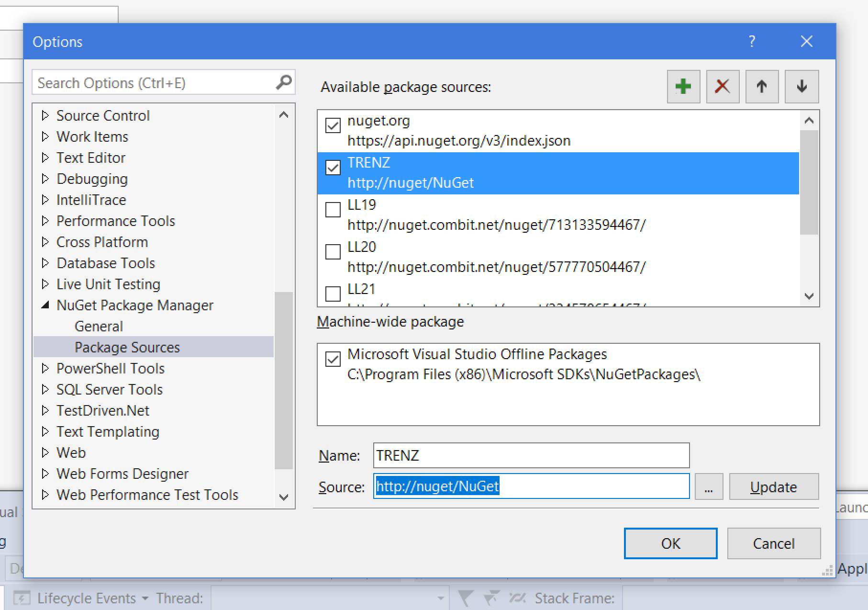This screenshot has width=868, height=610.
Task: Click into the Name text field
Action: coord(531,455)
